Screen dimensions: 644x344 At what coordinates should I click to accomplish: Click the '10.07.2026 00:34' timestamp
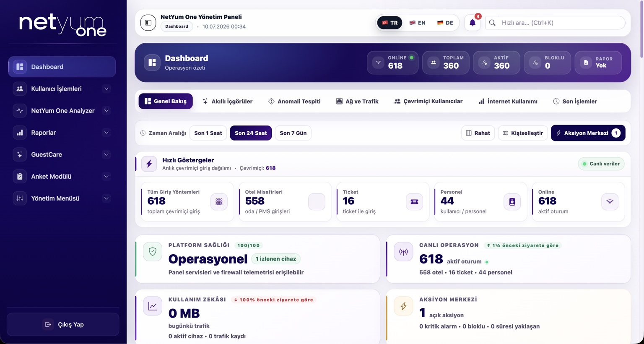224,26
